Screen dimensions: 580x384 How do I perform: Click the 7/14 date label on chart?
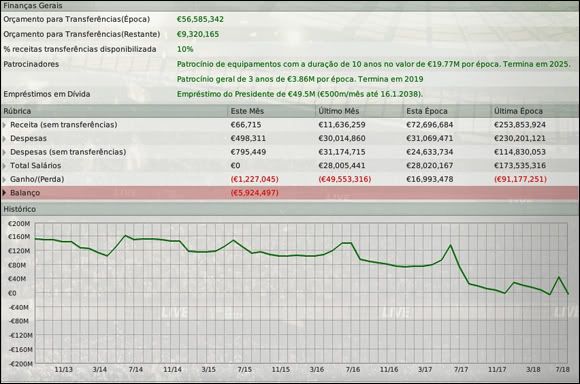[136, 370]
